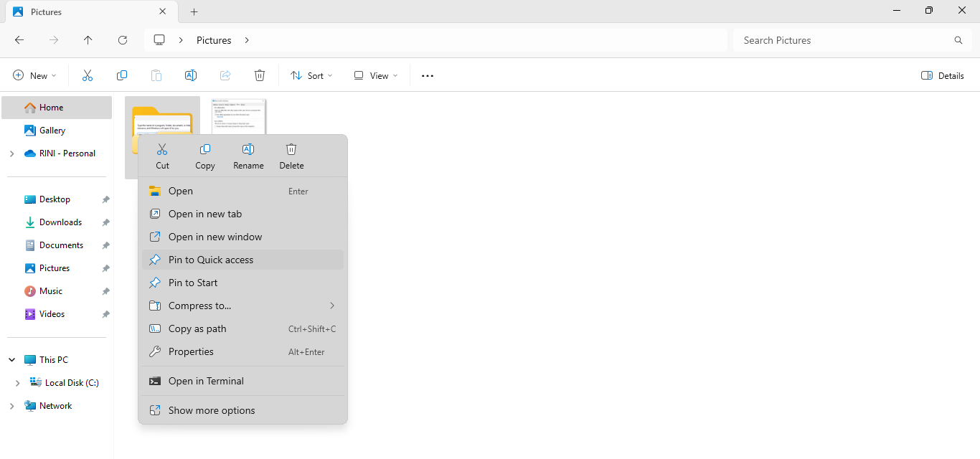The width and height of the screenshot is (980, 459).
Task: Click the toolbar Delete trash icon
Action: (260, 75)
